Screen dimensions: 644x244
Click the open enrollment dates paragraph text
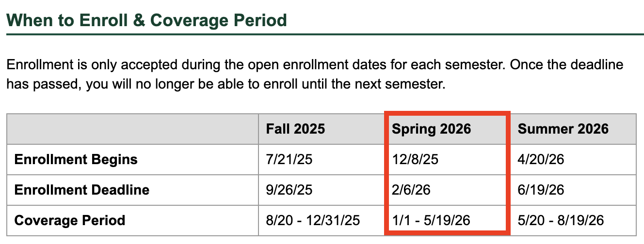[315, 75]
